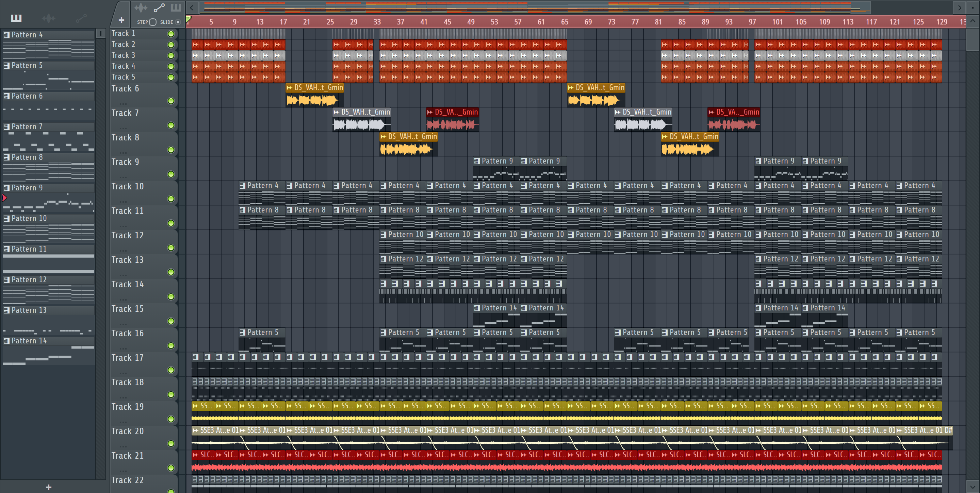The width and height of the screenshot is (980, 493).
Task: Select the Track 22 label
Action: tap(128, 480)
